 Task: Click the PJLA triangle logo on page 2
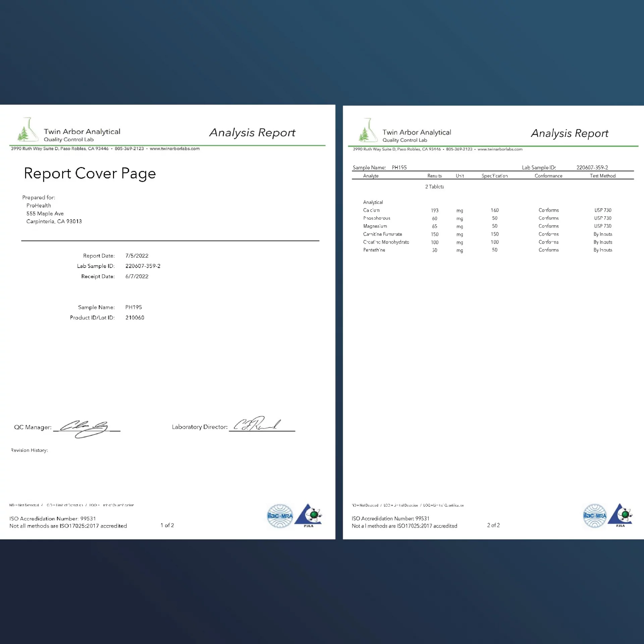(620, 515)
